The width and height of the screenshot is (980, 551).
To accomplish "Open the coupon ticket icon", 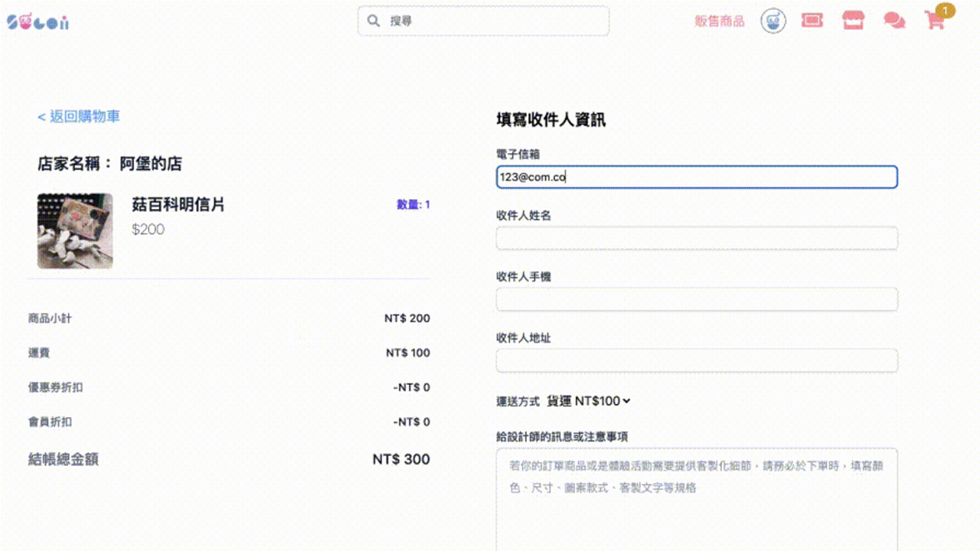I will [x=812, y=21].
